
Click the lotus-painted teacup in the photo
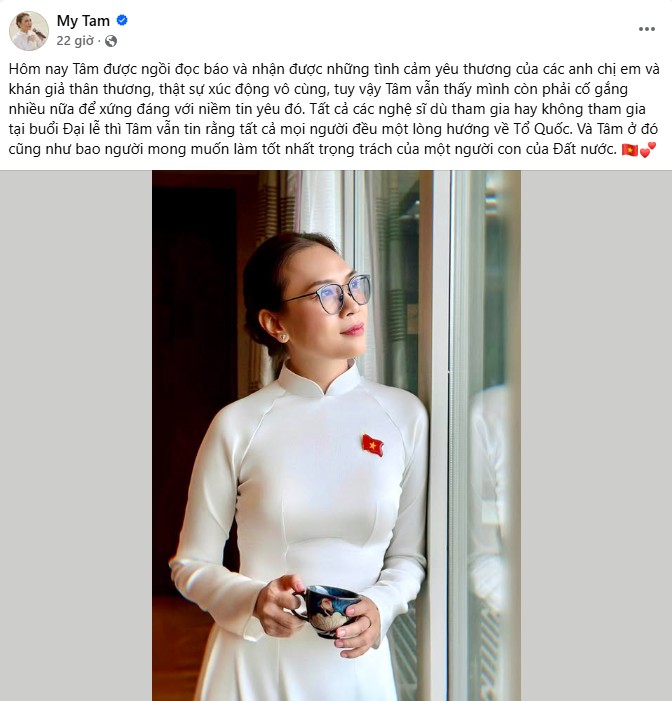(329, 611)
